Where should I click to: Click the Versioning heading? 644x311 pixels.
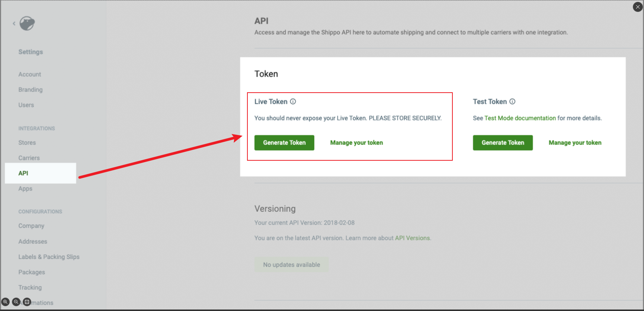click(x=275, y=209)
